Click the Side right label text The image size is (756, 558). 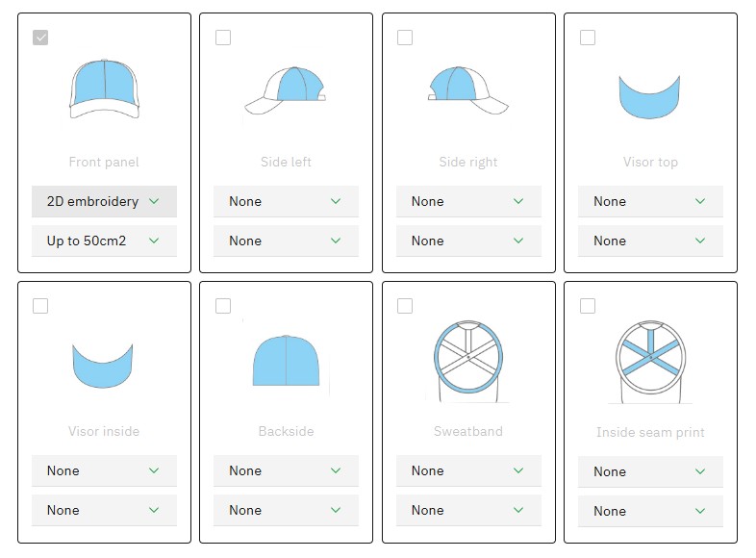click(x=468, y=162)
